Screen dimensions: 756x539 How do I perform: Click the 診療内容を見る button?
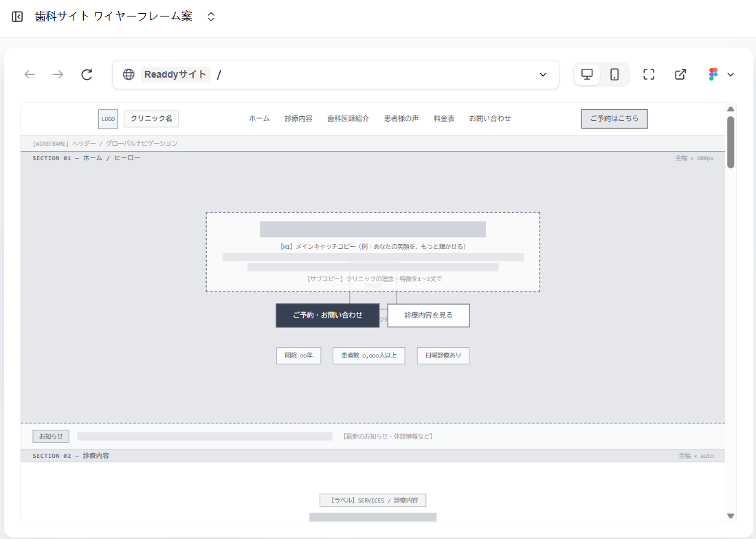[428, 316]
